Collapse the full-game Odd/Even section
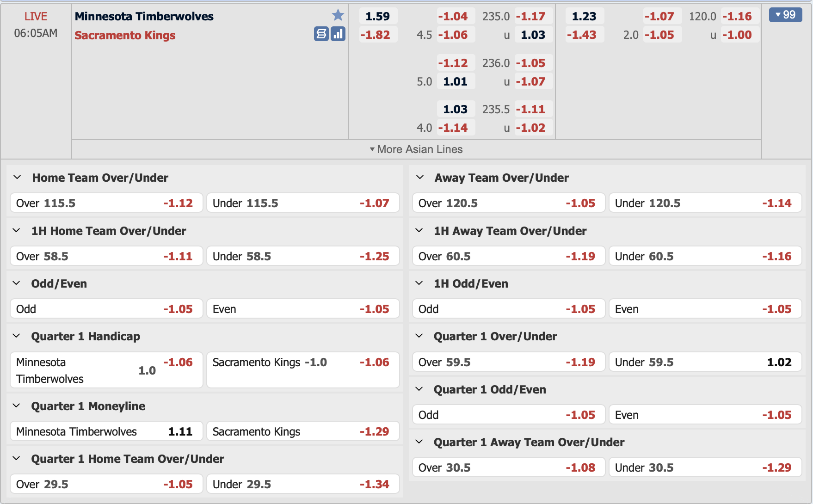The image size is (813, 504). (17, 283)
